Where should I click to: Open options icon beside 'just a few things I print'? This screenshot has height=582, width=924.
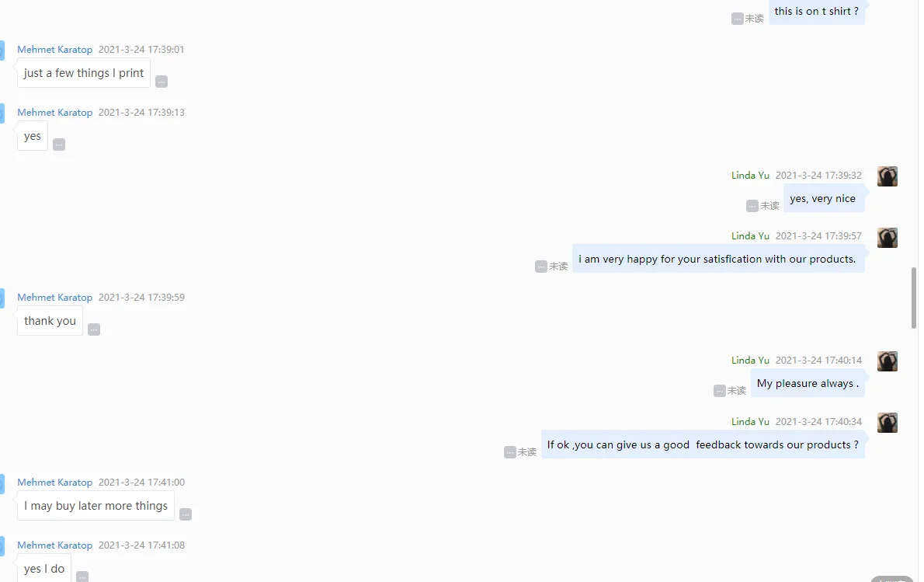tap(162, 82)
